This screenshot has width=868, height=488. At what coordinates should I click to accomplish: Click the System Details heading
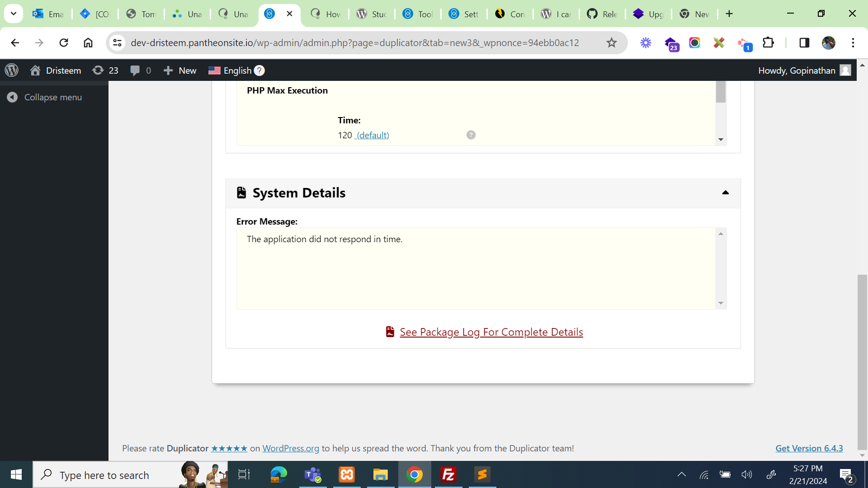pos(299,193)
